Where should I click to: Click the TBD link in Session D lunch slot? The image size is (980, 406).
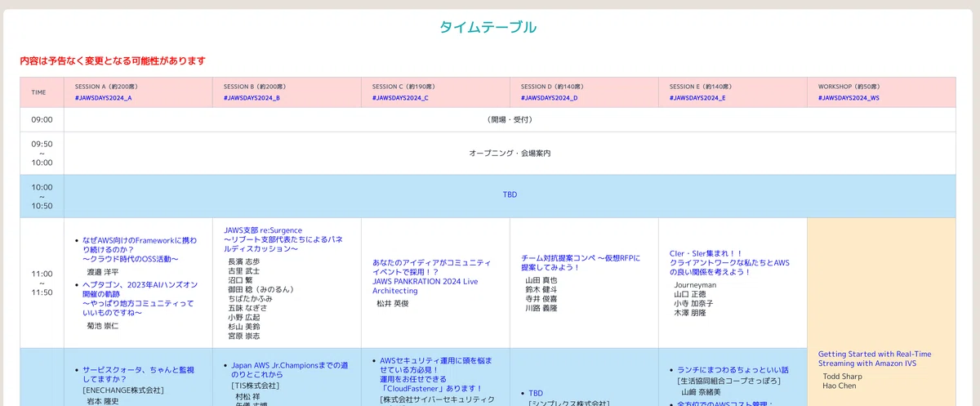pyautogui.click(x=536, y=393)
